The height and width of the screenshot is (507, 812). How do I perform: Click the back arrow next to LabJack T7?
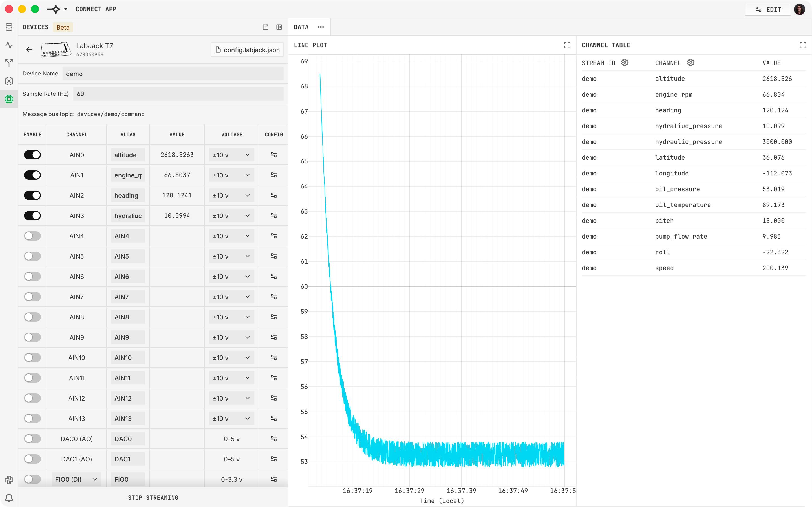click(29, 50)
